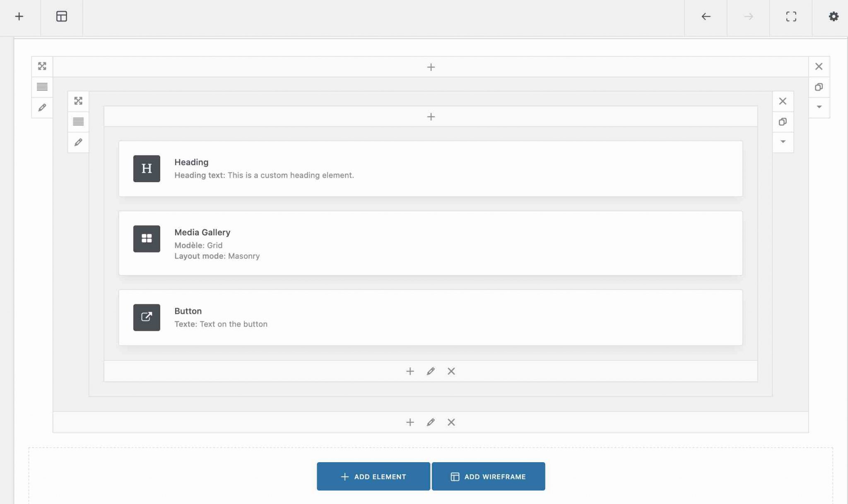Expand the outer section's dropdown arrow
This screenshot has height=504, width=848.
coord(819,107)
